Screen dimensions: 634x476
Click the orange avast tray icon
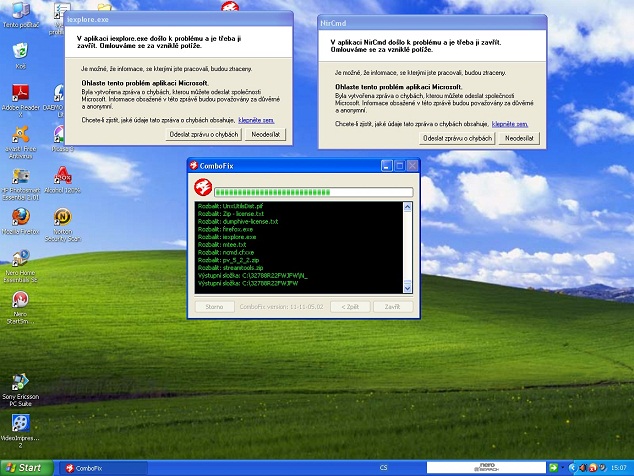coord(593,468)
